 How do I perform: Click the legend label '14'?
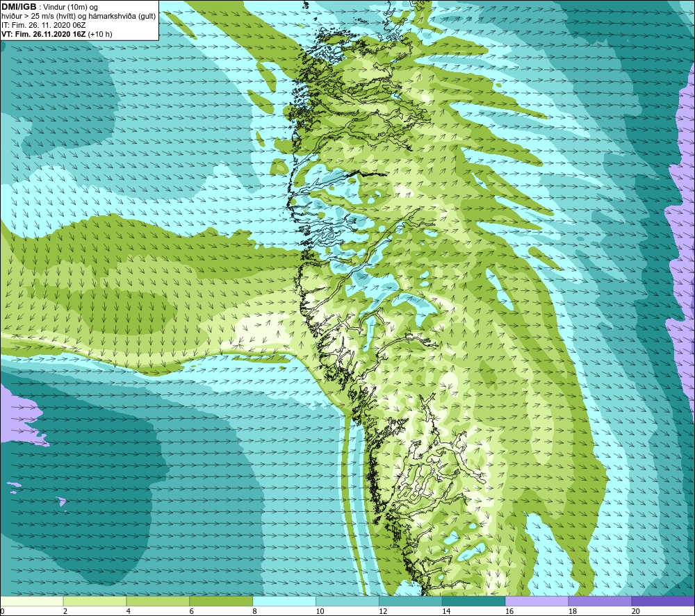tap(446, 611)
